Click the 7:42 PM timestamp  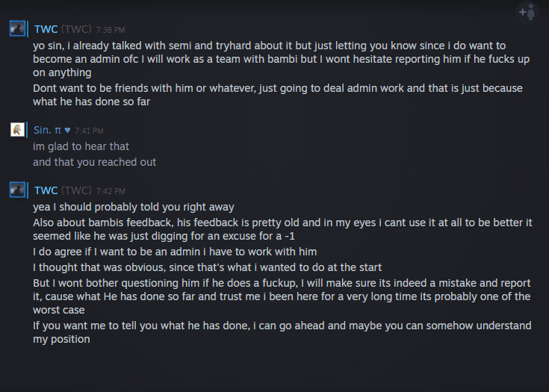(111, 191)
